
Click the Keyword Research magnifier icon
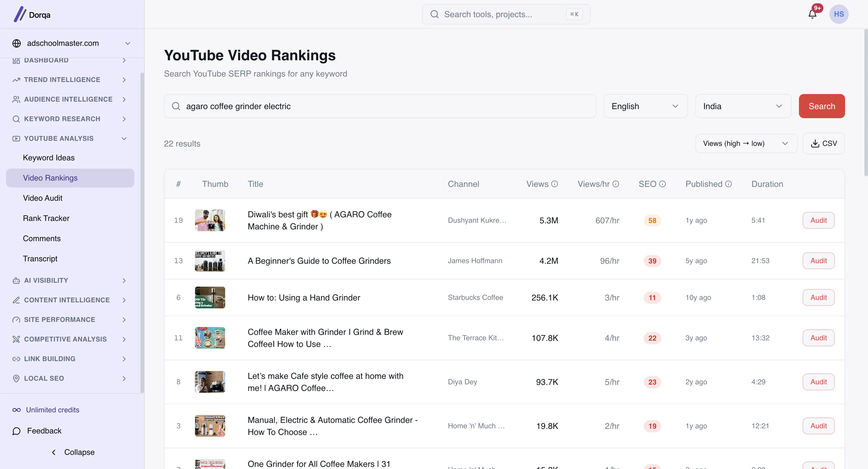pyautogui.click(x=16, y=119)
